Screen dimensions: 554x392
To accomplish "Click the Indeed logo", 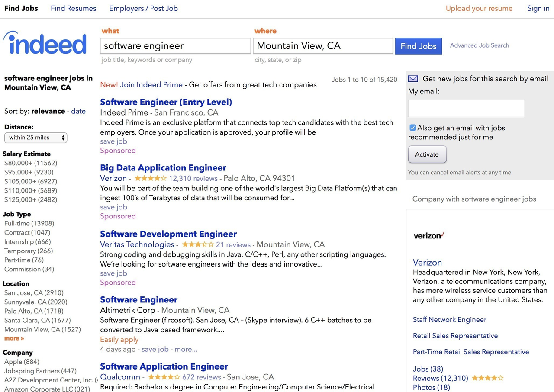I will [45, 44].
